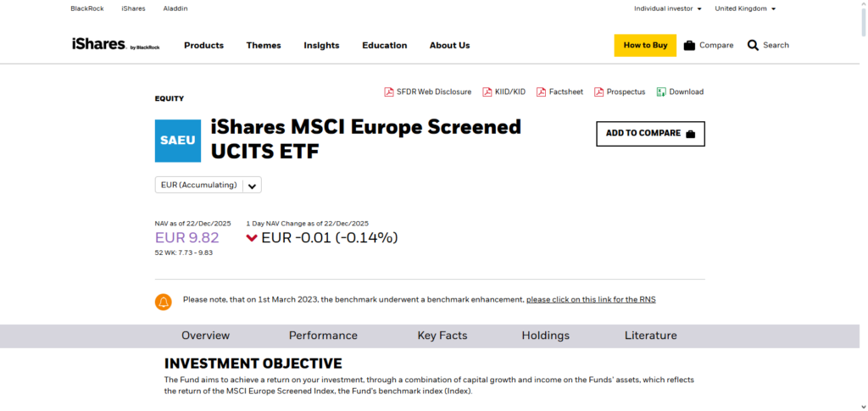Viewport: 868px width, 411px height.
Task: Click the fund title 'iShares MSCI Europe Screened UCITS ETF'
Action: point(366,139)
